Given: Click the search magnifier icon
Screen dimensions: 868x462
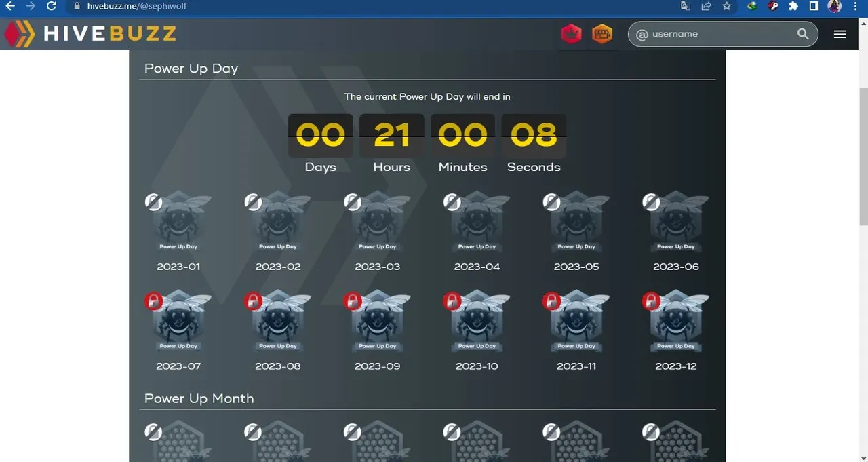Looking at the screenshot, I should [x=803, y=34].
